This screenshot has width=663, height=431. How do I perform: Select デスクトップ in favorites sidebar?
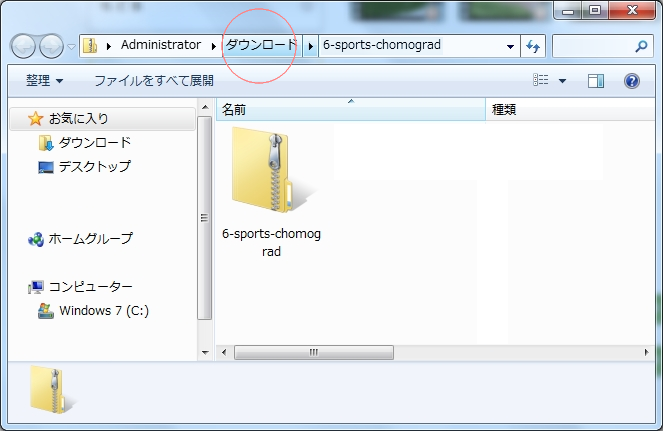click(x=94, y=167)
